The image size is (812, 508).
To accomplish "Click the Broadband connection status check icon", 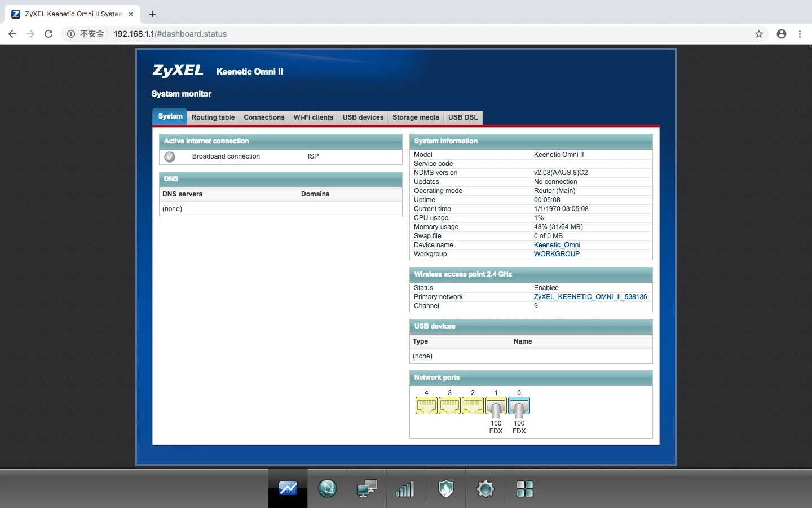I will [x=170, y=156].
